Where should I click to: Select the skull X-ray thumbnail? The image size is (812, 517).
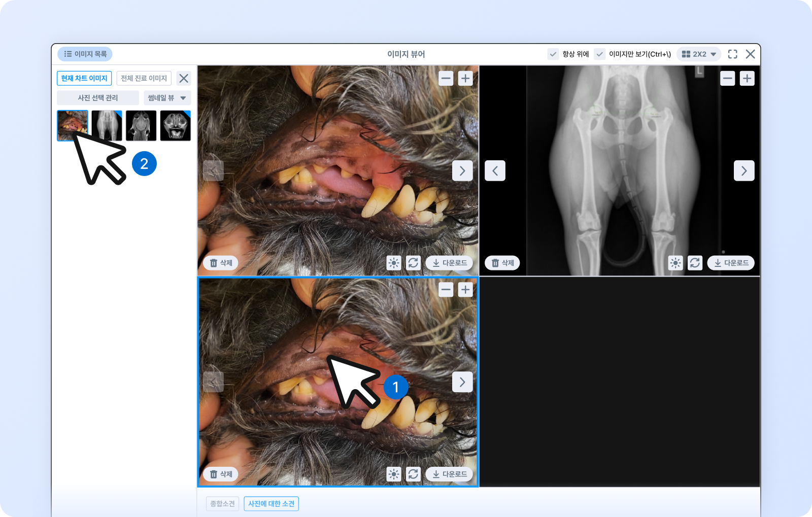pos(176,125)
